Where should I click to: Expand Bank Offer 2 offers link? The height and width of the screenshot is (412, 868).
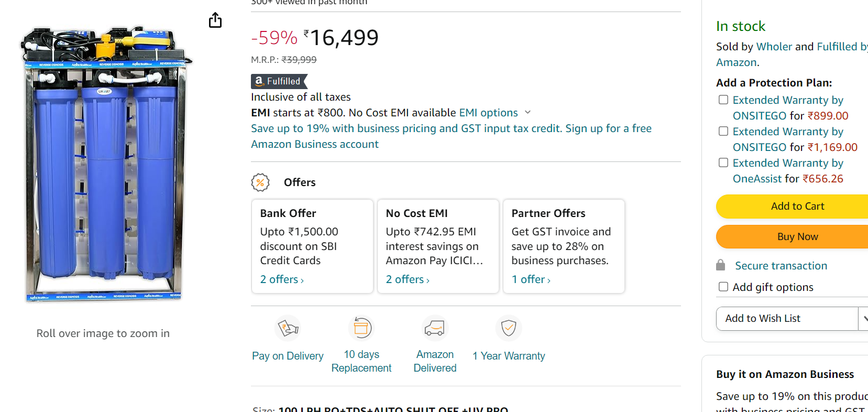pos(282,279)
